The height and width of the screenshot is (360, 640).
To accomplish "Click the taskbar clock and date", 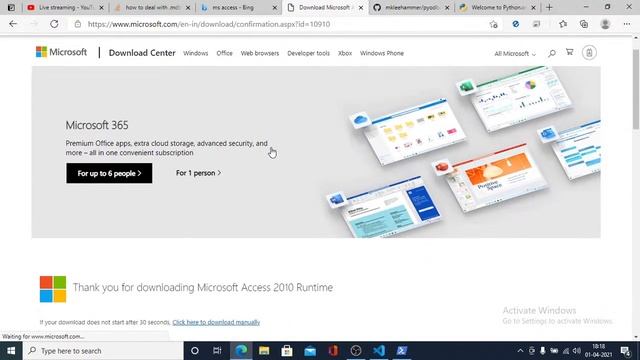I will coord(598,351).
